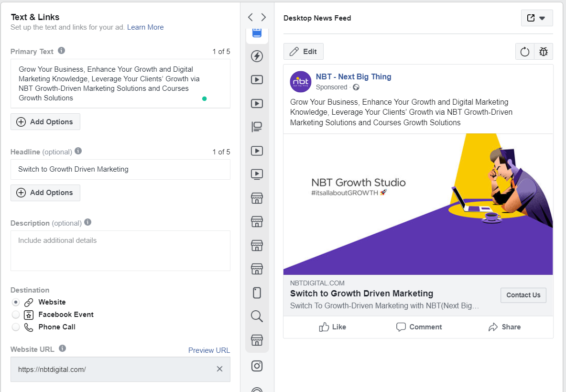This screenshot has height=392, width=566.
Task: Click the 1 of 5 counter beside Headline
Action: 221,152
